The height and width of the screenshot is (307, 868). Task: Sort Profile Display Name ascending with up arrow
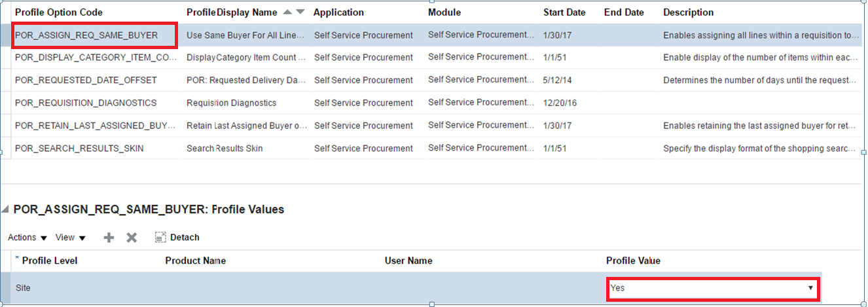289,12
